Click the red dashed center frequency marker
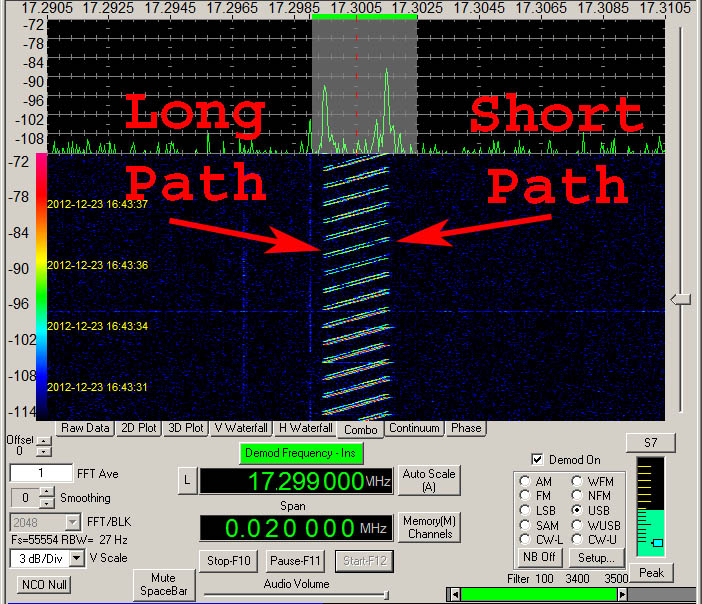702x604 pixels. (x=356, y=85)
